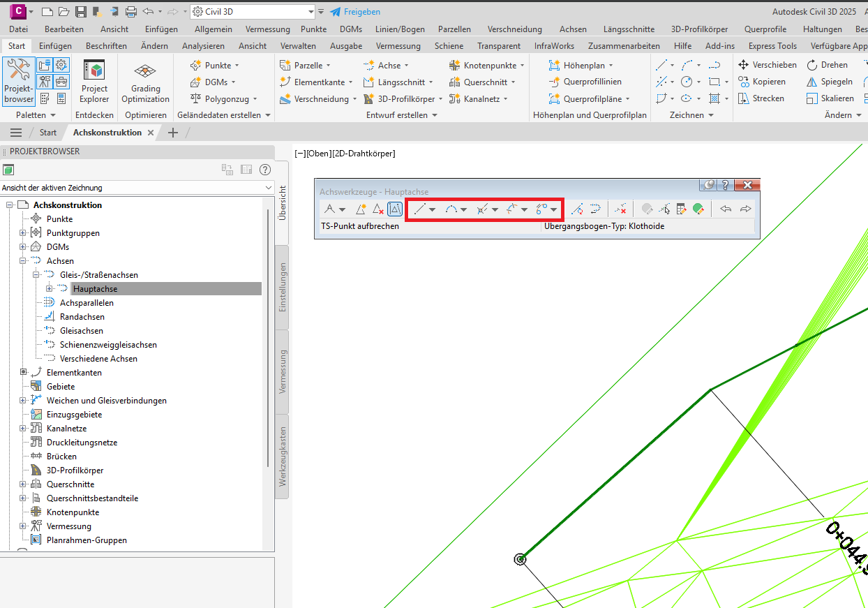Select 3D-Profilkörper in Projektbrowser tree
868x608 pixels.
click(x=75, y=470)
